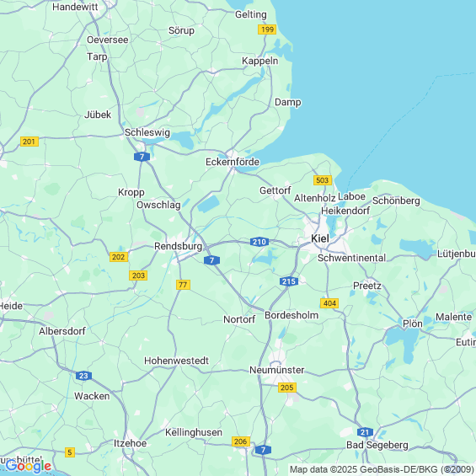
Task: Click the Eckernförde town label
Action: pos(233,162)
